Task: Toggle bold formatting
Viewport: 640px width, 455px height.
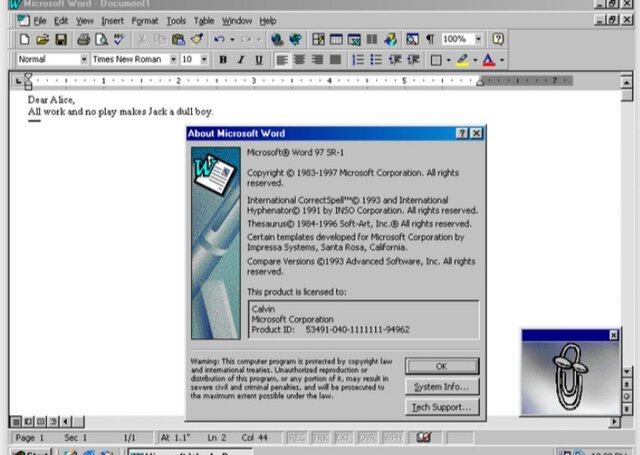Action: click(223, 60)
